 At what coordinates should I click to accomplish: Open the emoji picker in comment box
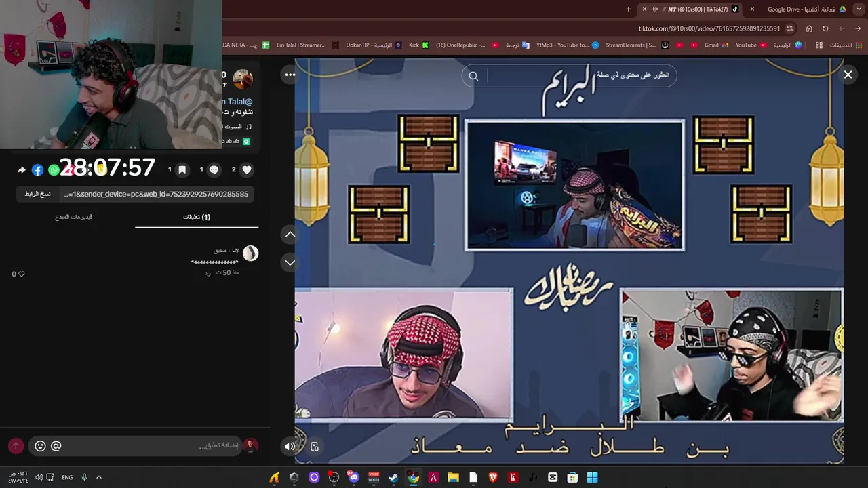click(x=40, y=446)
